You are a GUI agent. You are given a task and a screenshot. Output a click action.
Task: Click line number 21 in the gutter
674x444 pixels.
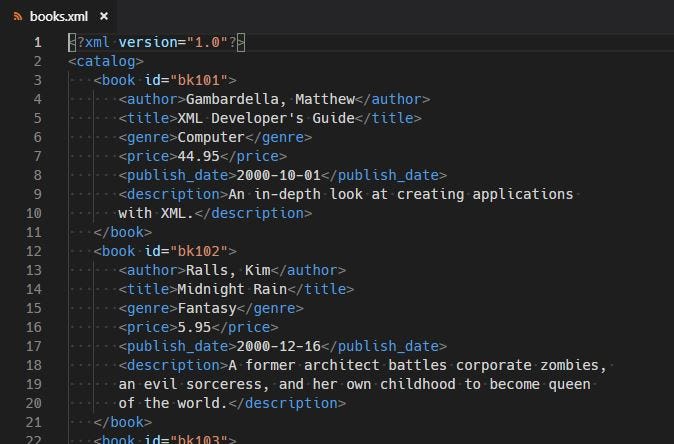(x=34, y=422)
